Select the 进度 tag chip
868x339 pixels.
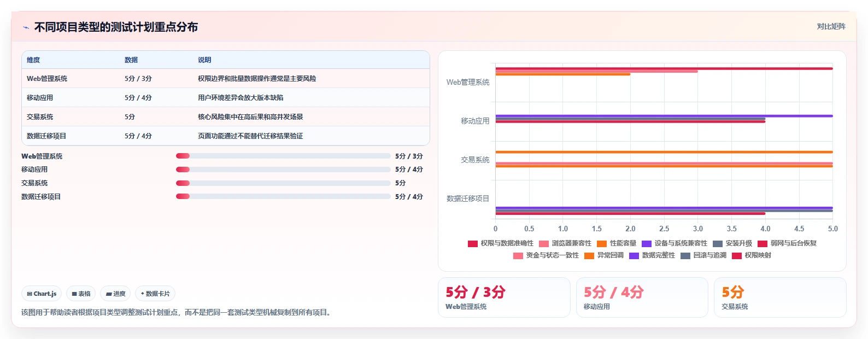coord(115,294)
